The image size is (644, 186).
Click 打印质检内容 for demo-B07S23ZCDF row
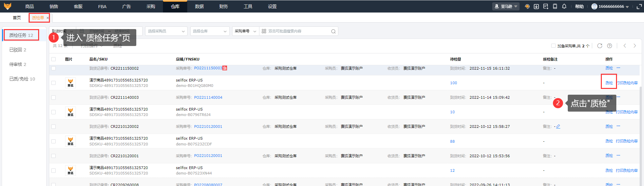pyautogui.click(x=627, y=141)
